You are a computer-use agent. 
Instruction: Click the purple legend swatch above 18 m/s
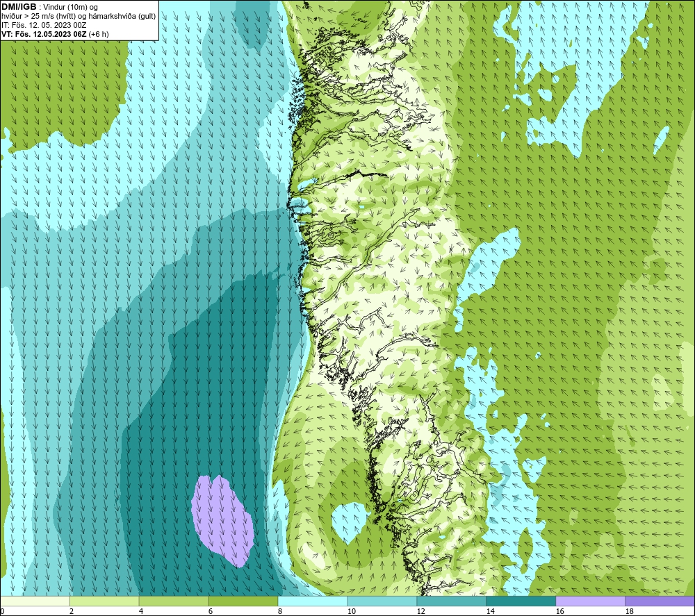(660, 601)
